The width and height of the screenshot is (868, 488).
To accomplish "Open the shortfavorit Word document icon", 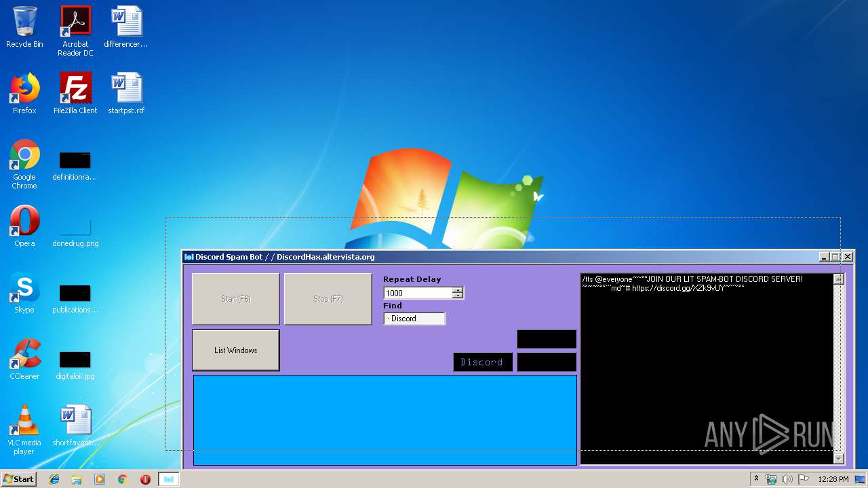I will pos(75,426).
